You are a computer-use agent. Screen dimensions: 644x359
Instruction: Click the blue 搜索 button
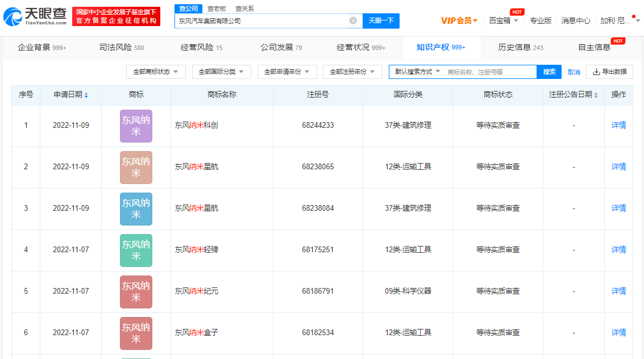pos(548,72)
